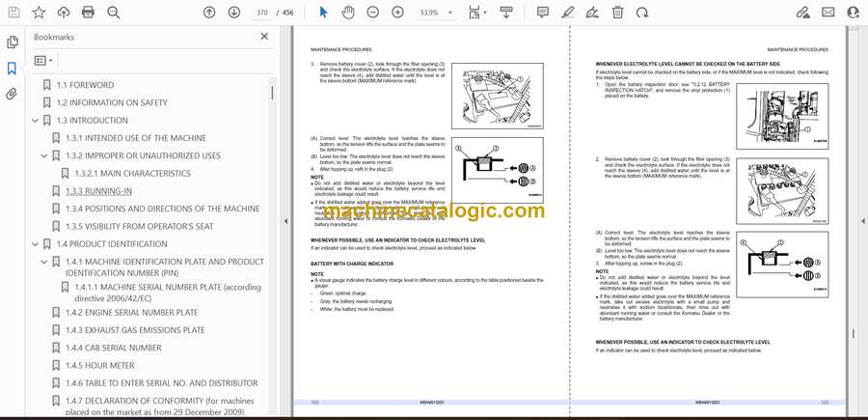Click the Save file icon
The image size is (868, 420).
[14, 13]
